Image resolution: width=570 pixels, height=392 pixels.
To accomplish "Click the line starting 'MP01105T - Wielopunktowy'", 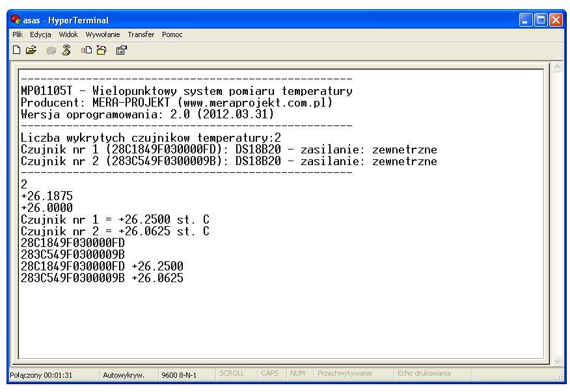I will click(x=187, y=91).
